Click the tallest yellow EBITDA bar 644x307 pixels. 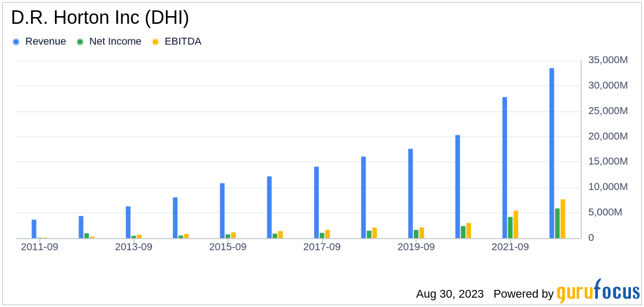(x=563, y=219)
